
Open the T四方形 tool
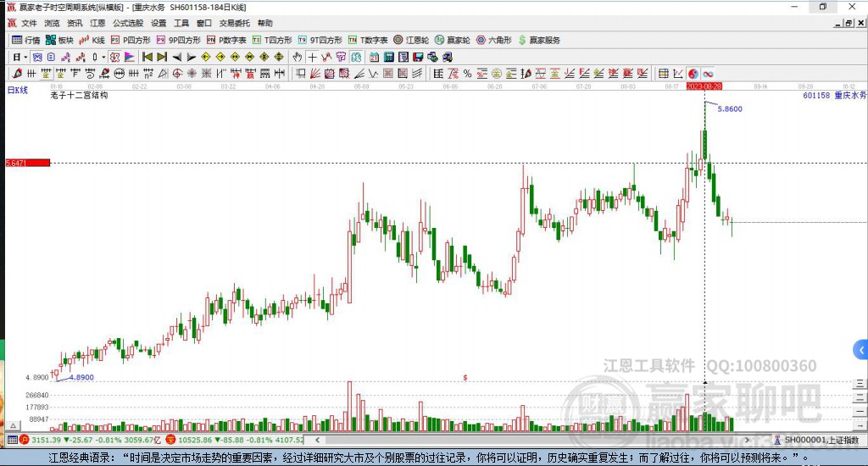pos(272,40)
